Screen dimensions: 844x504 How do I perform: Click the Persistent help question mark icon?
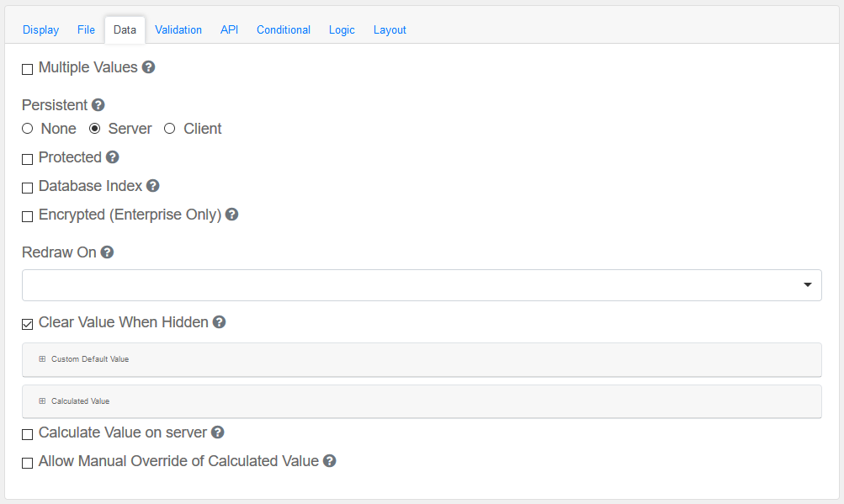[98, 105]
